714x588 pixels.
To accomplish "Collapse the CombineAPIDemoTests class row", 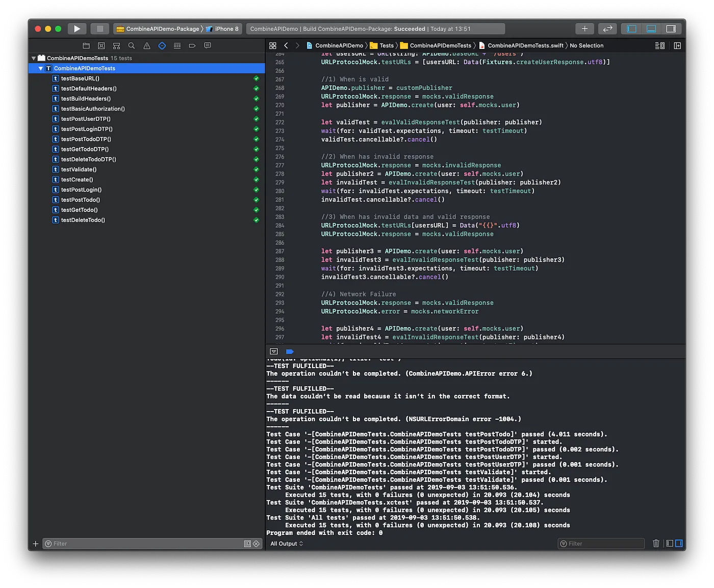I will [41, 68].
